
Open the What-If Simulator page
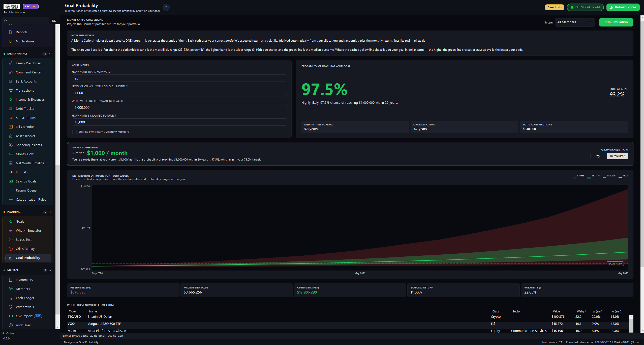(28, 230)
